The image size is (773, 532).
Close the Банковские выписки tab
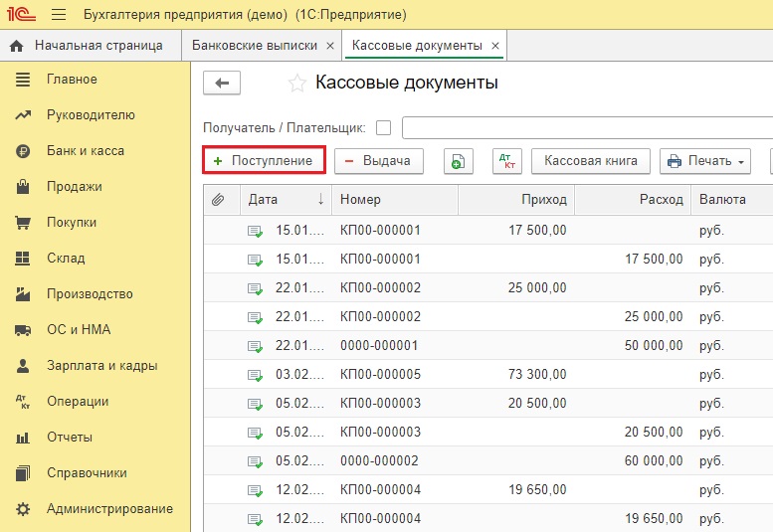coord(330,46)
